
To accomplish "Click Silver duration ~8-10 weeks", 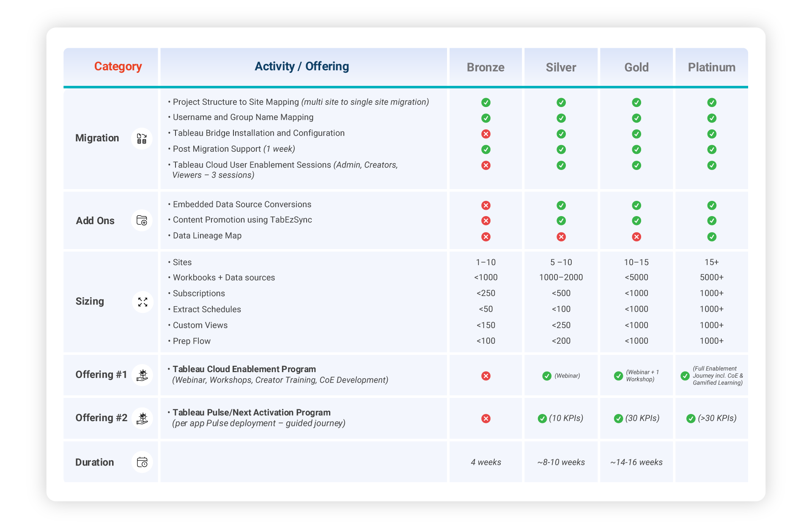I will 561,462.
